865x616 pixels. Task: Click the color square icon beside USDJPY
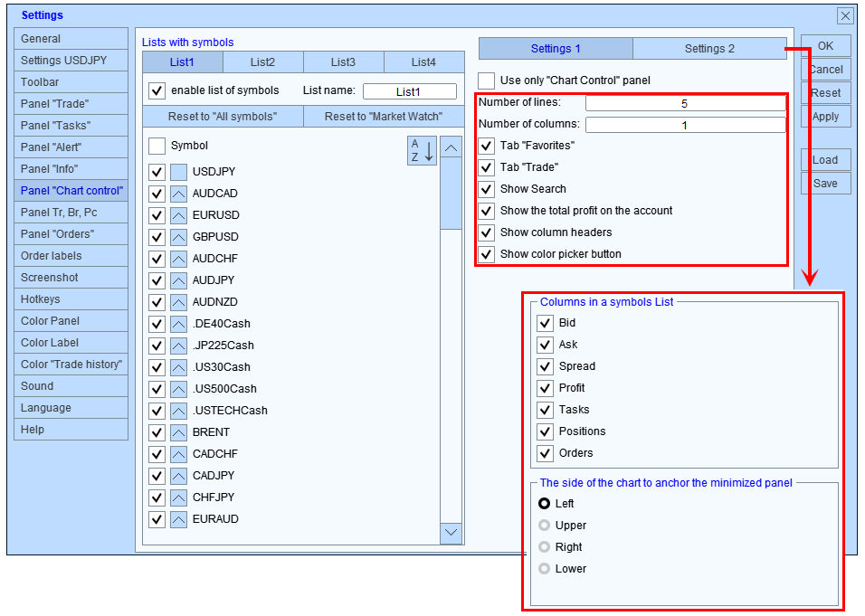[x=178, y=172]
